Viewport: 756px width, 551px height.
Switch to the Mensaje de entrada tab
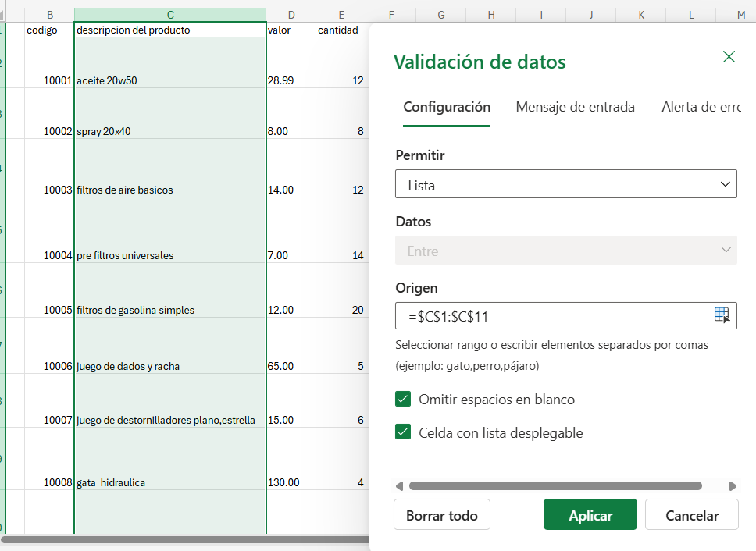pyautogui.click(x=575, y=108)
